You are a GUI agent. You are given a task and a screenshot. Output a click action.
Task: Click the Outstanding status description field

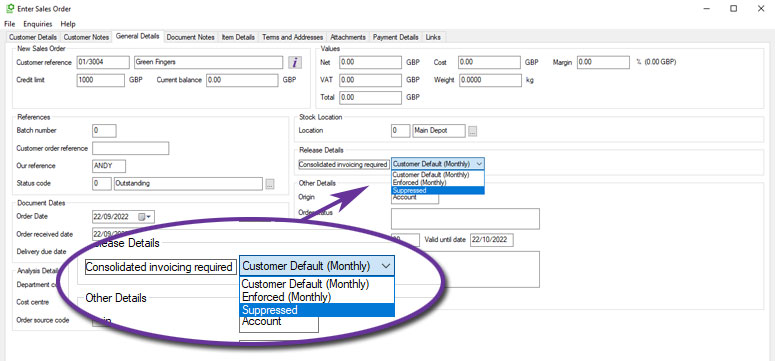click(188, 184)
